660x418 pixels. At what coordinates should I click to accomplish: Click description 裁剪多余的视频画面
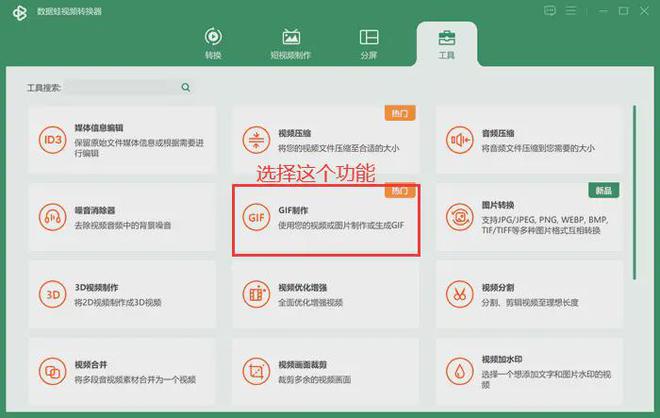314,380
